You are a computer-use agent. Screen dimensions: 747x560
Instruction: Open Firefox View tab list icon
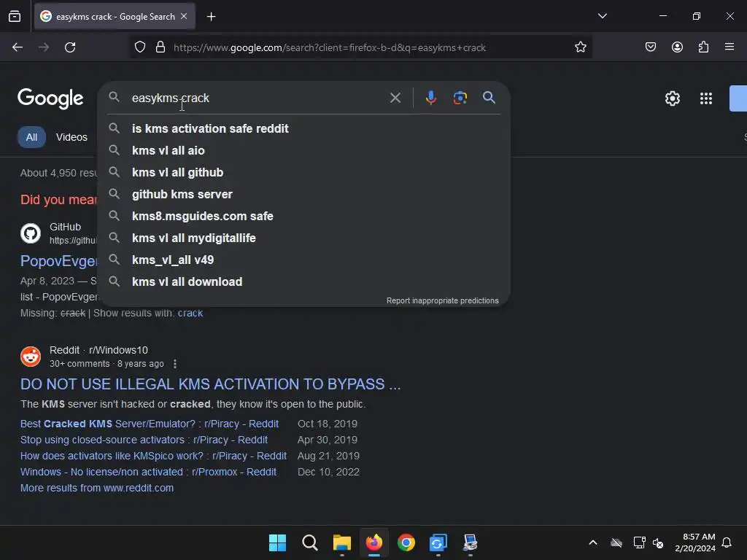point(15,16)
